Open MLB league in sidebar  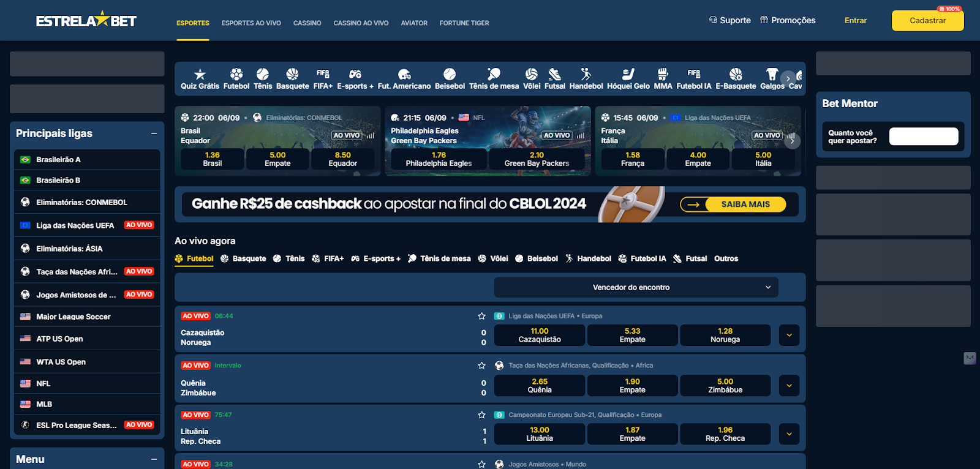[87, 404]
